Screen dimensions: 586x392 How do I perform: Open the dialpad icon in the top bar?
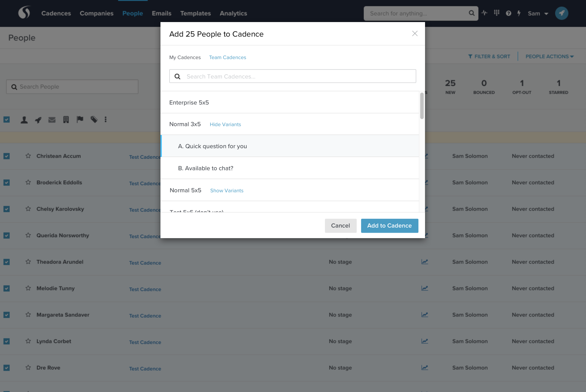pyautogui.click(x=497, y=13)
